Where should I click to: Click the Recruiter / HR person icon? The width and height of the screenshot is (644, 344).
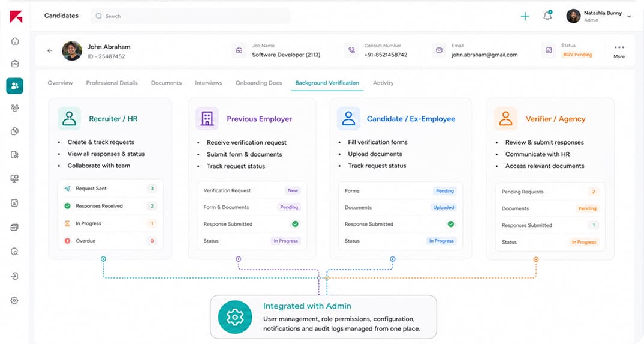69,118
